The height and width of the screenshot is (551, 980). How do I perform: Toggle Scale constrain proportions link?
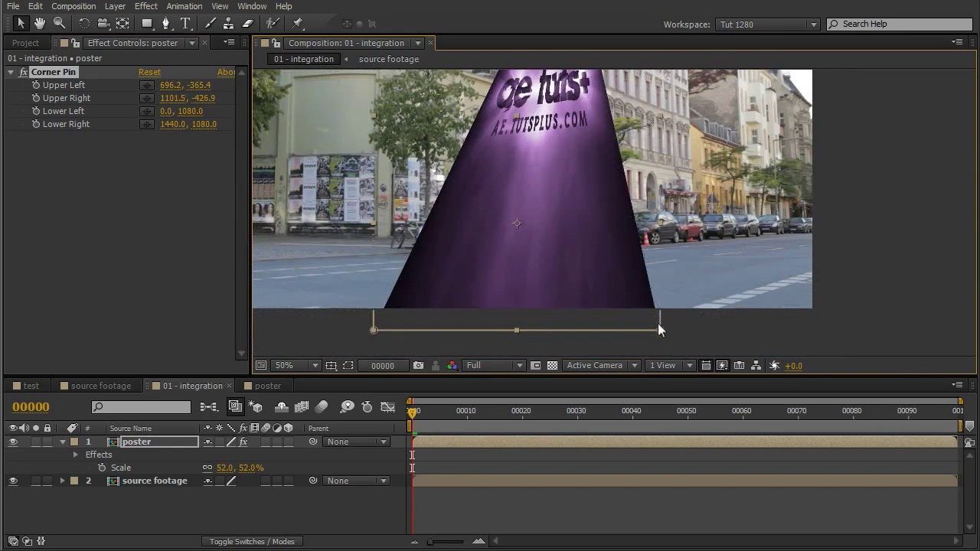207,468
